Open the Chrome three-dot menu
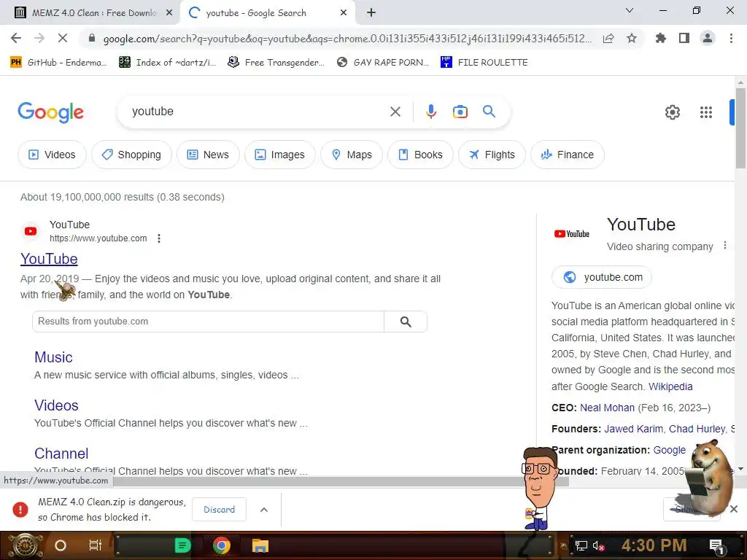Viewport: 747px width, 560px height. (731, 38)
